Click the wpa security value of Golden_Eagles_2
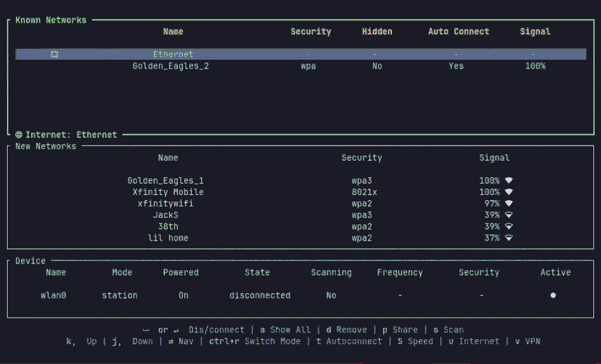 click(308, 66)
